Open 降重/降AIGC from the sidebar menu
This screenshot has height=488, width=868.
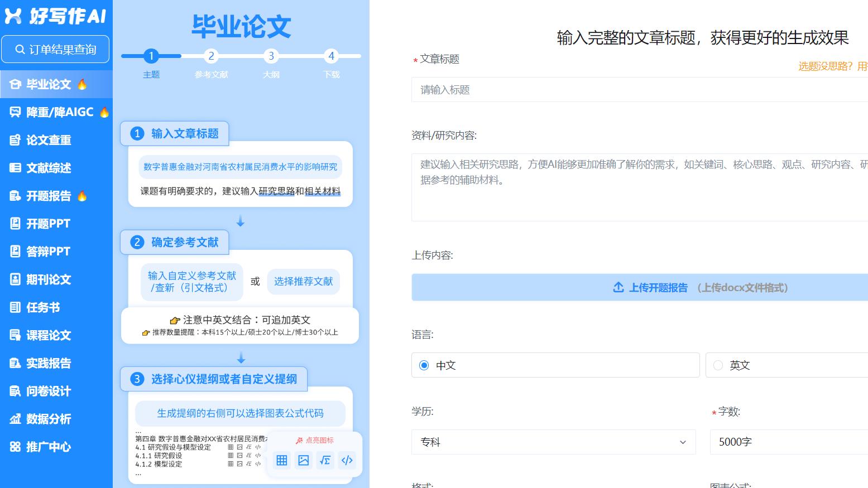pos(53,112)
